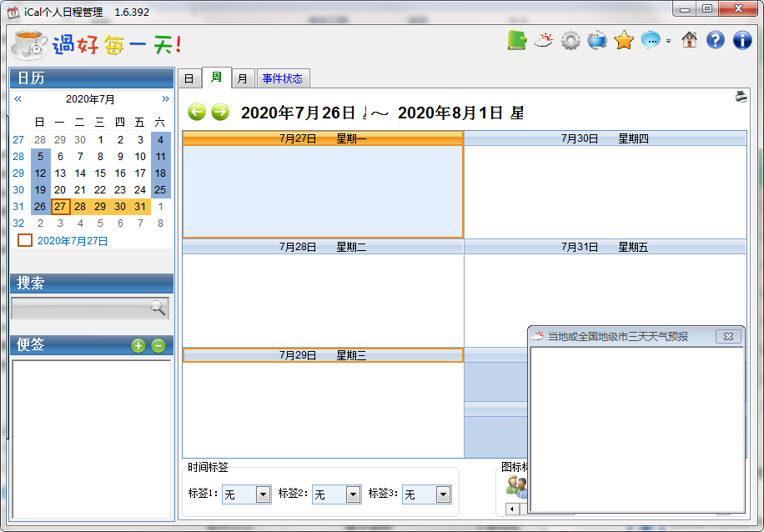Remove a sticky note with the green minus

[x=158, y=346]
